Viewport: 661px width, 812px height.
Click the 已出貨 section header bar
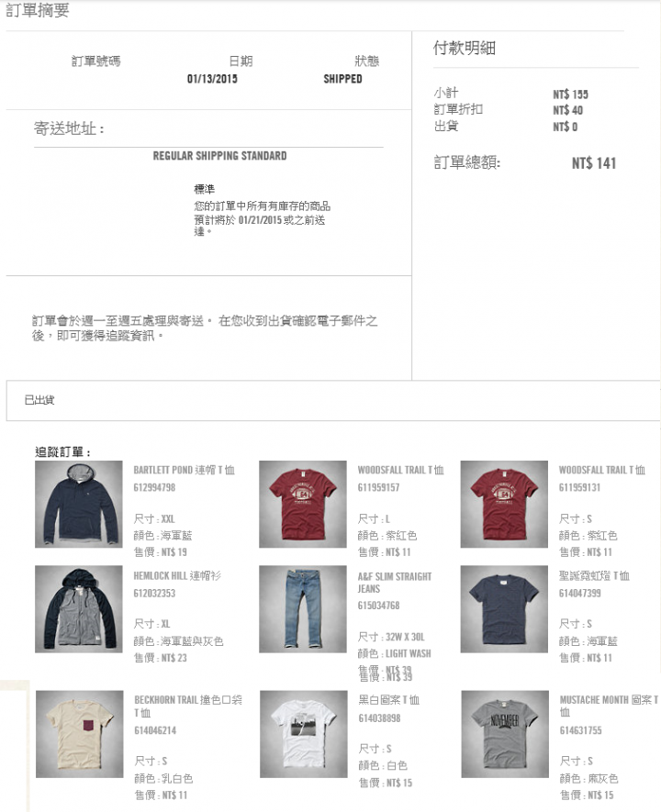tap(333, 400)
